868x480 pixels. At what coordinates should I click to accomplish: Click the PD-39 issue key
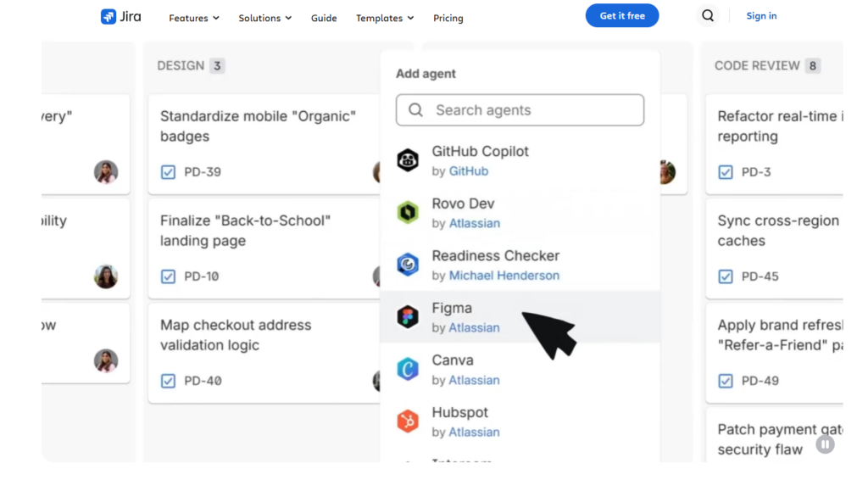tap(203, 172)
